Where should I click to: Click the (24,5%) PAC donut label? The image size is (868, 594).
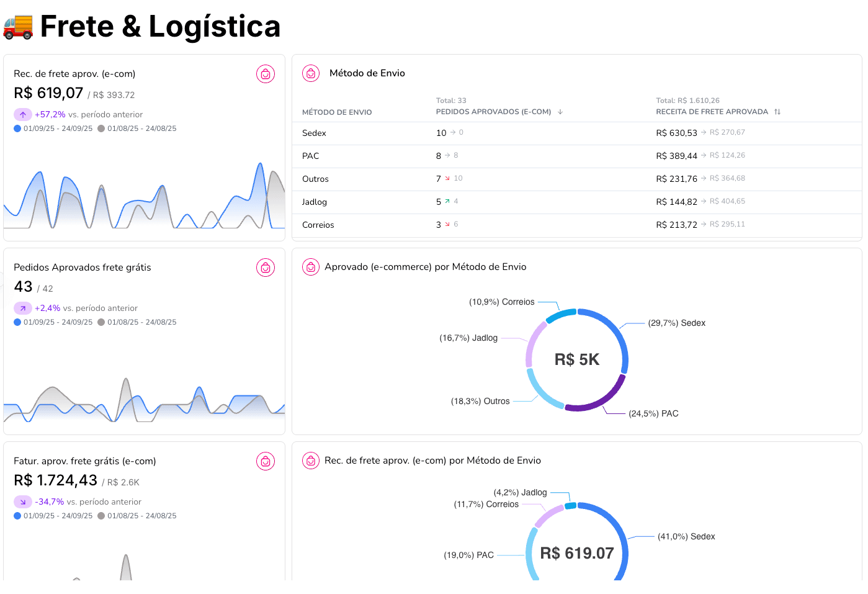point(653,413)
